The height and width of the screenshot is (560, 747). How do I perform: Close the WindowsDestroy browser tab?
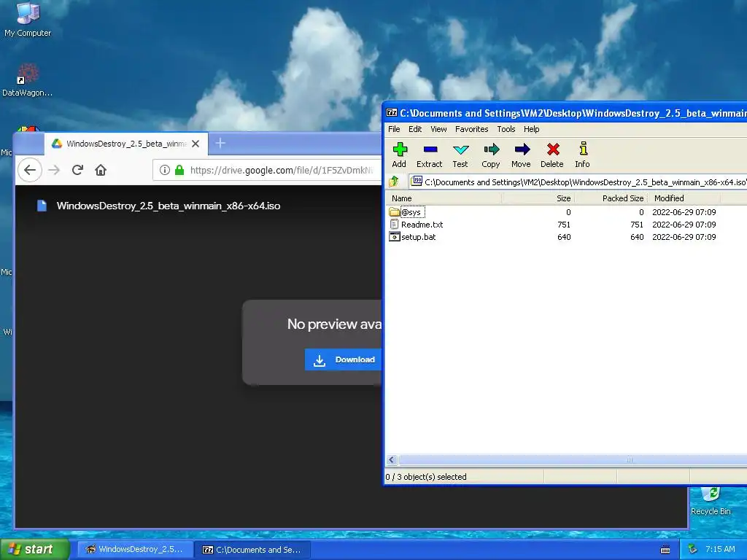point(196,144)
